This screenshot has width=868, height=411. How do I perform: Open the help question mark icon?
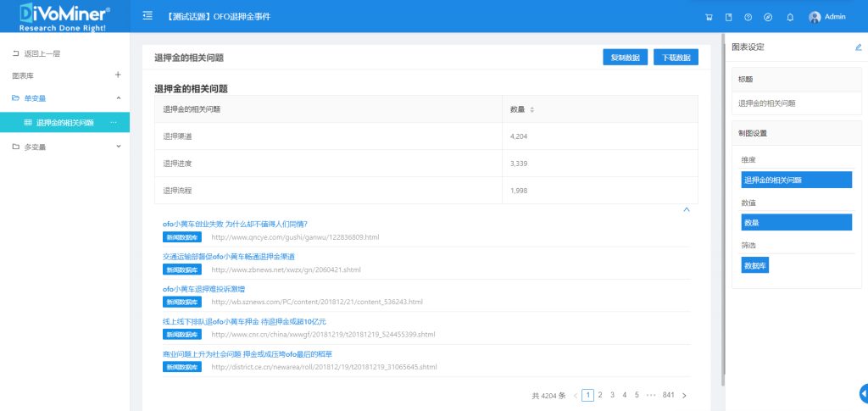748,17
